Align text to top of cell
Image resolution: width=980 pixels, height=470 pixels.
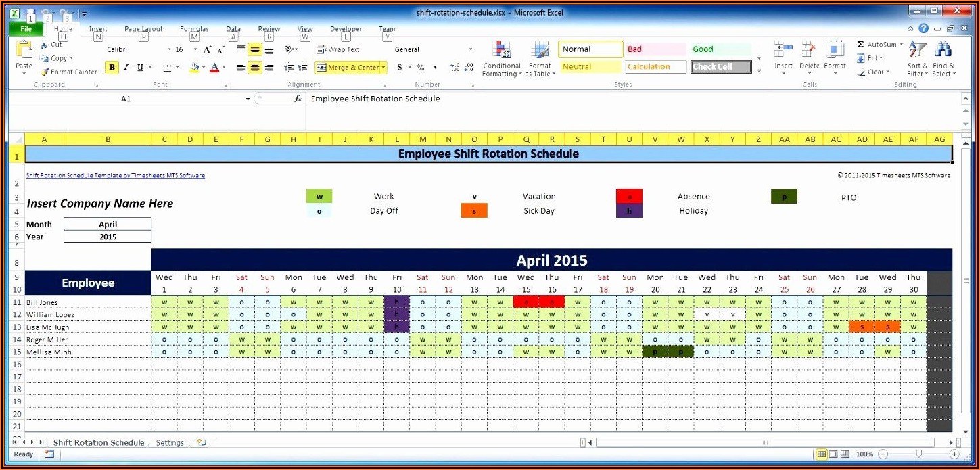(x=241, y=49)
